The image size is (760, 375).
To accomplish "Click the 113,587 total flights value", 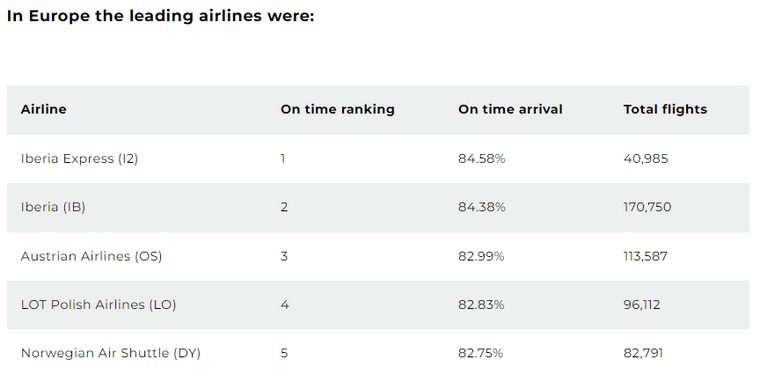I will 646,256.
